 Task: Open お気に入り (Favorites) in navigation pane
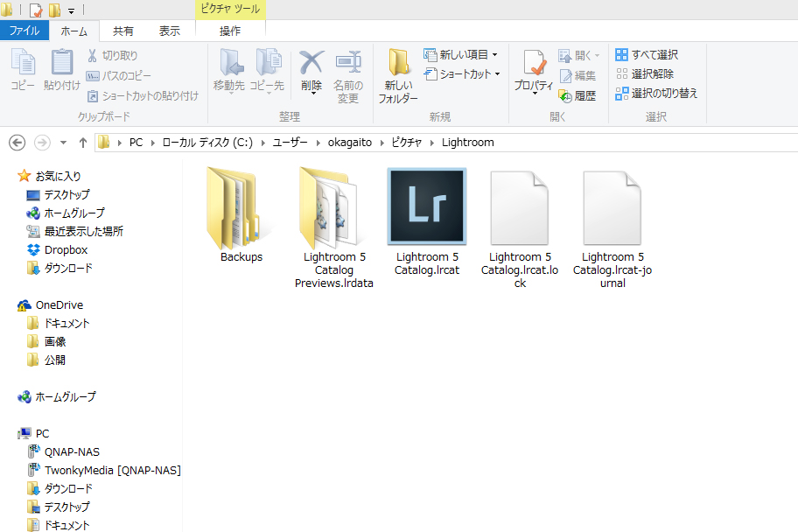tap(49, 176)
